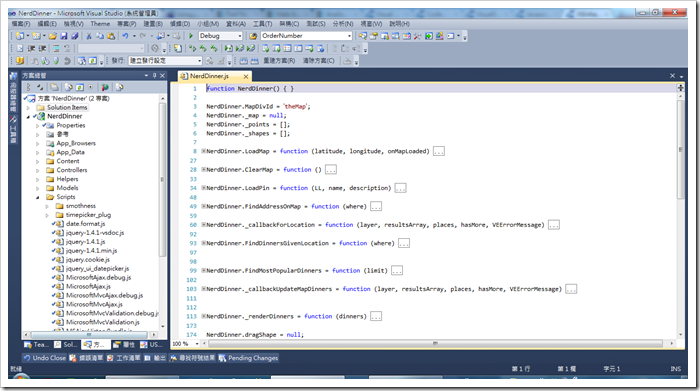The width and height of the screenshot is (700, 391).
Task: Expand the Controllers folder node
Action: point(38,170)
